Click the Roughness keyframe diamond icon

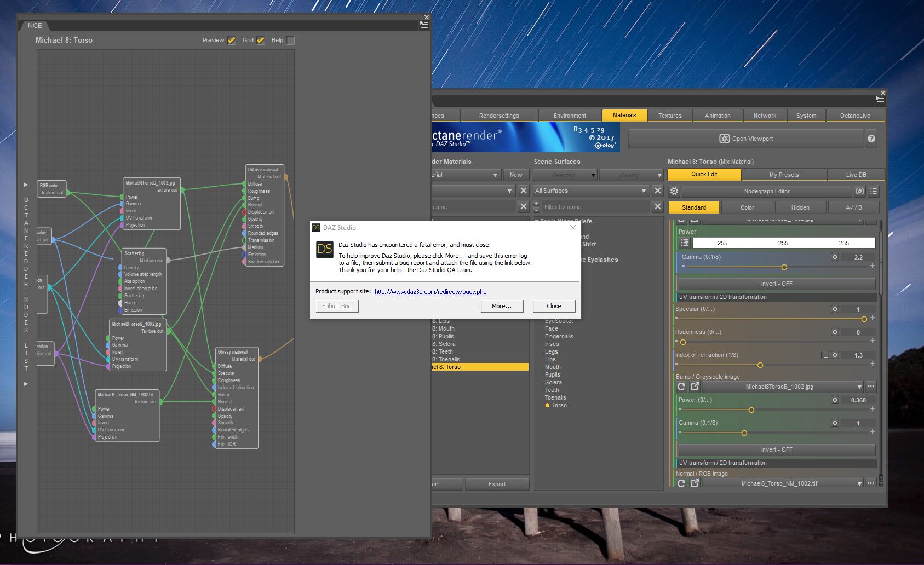click(835, 332)
